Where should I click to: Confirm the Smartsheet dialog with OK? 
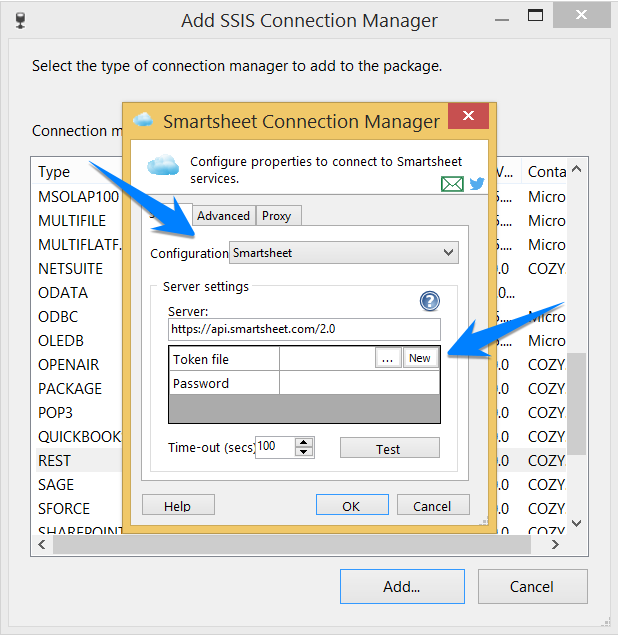(x=352, y=505)
